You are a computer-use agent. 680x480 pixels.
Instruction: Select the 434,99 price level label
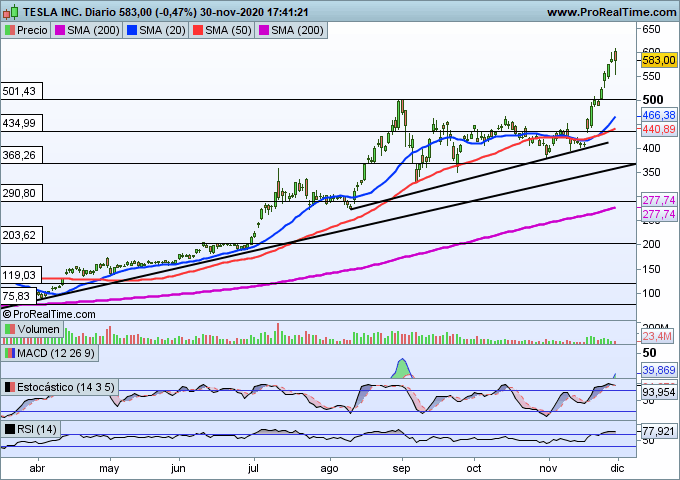[x=21, y=123]
